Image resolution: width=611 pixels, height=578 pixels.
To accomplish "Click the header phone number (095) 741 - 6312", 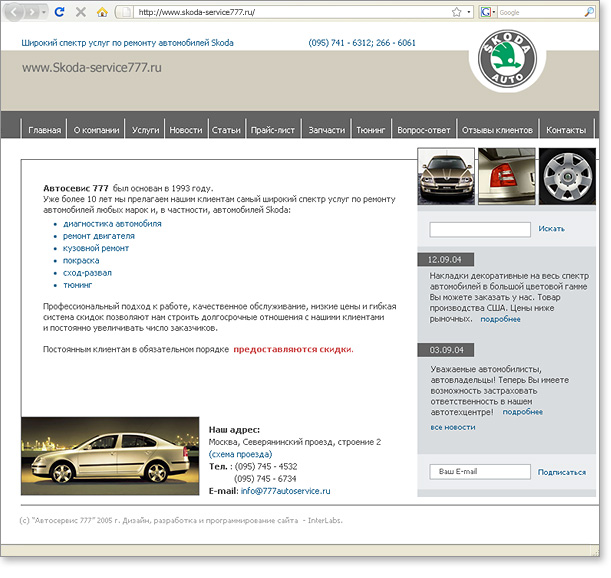I will click(341, 43).
